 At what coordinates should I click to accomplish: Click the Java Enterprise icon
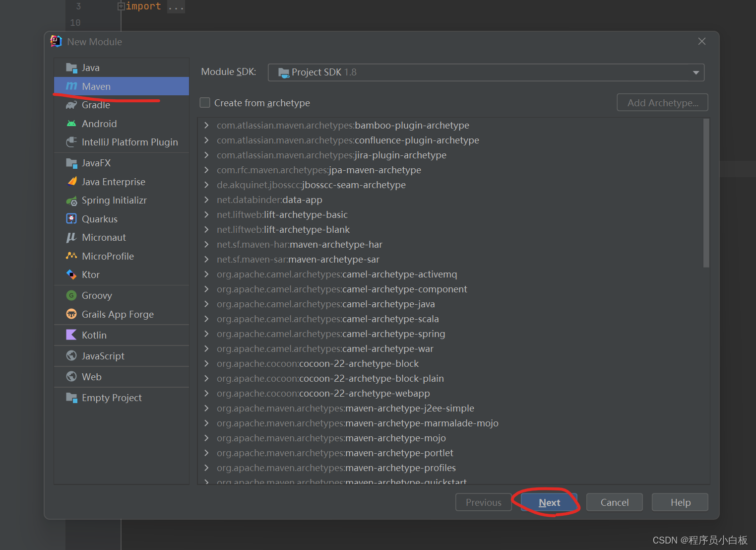[x=71, y=182]
